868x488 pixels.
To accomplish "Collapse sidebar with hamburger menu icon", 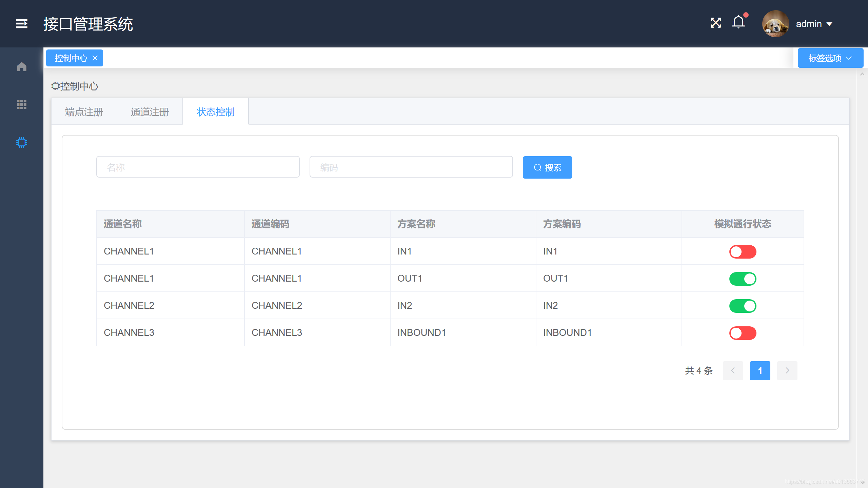I will (22, 24).
